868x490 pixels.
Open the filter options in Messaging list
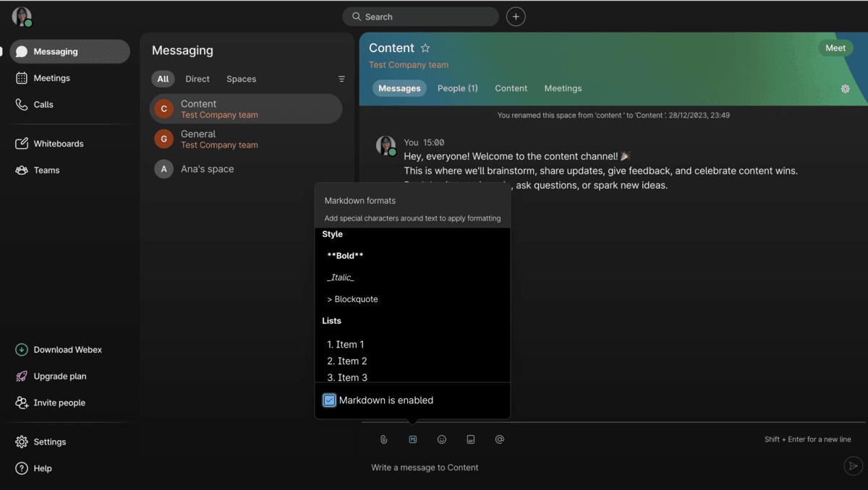click(x=341, y=79)
